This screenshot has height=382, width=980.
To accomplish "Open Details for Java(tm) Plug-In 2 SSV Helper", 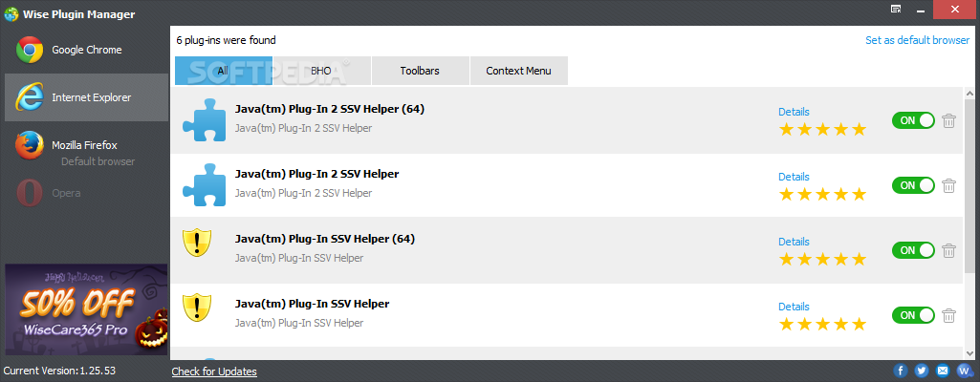I will pyautogui.click(x=794, y=177).
